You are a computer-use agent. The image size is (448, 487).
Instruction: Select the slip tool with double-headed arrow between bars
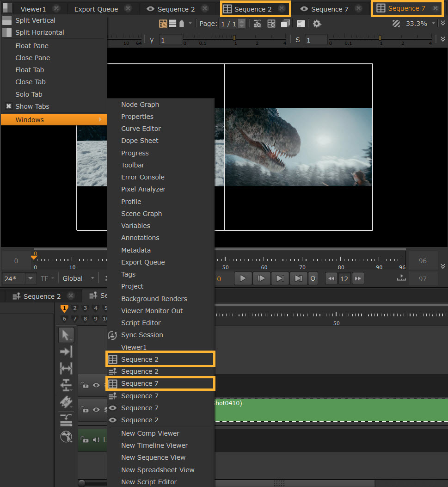coord(66,368)
